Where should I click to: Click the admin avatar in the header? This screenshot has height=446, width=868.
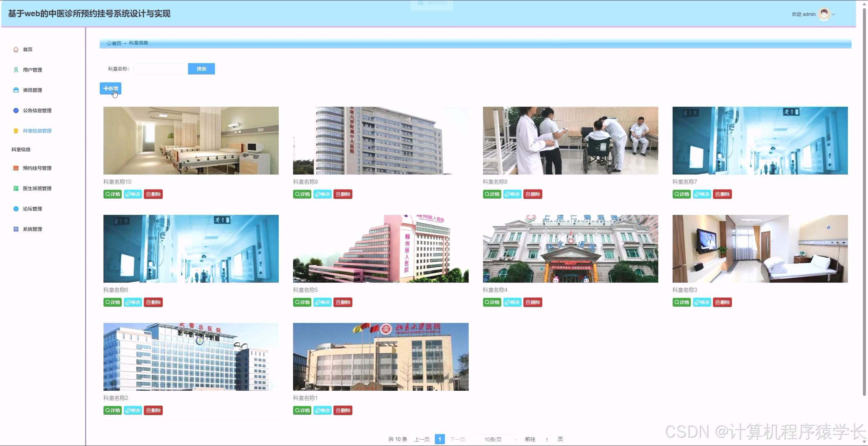point(824,14)
